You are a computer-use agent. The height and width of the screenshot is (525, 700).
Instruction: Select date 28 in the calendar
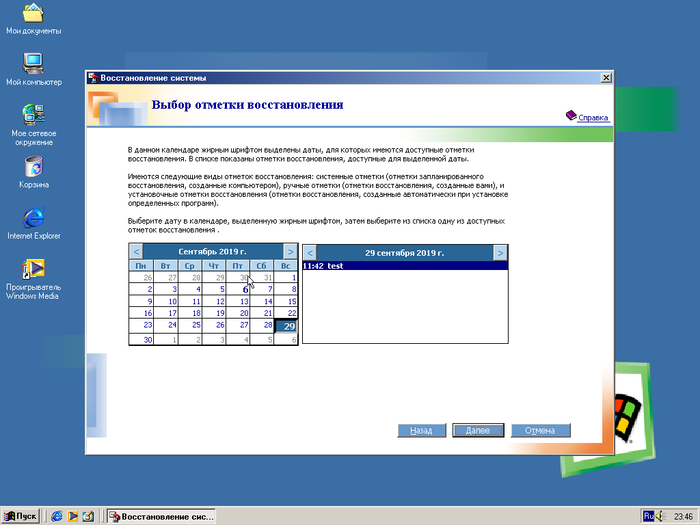coord(262,325)
